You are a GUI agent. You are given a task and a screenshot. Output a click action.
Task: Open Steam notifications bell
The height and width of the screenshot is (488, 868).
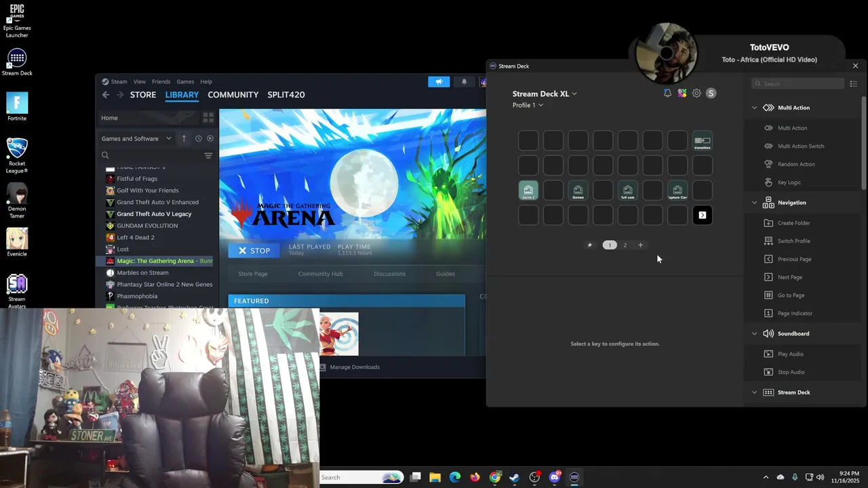(464, 82)
